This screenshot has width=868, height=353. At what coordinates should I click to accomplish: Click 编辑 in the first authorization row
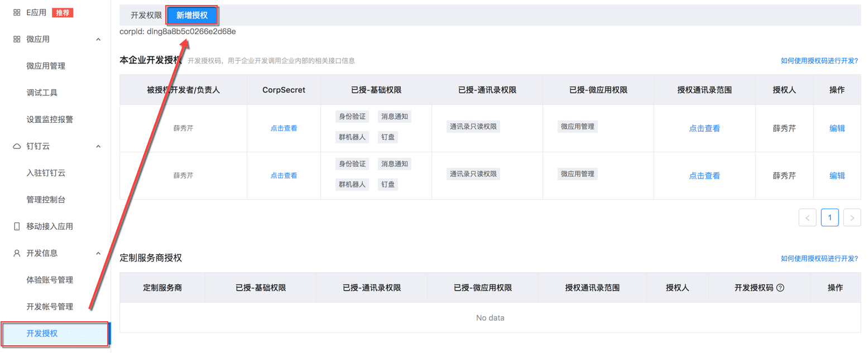(x=837, y=128)
